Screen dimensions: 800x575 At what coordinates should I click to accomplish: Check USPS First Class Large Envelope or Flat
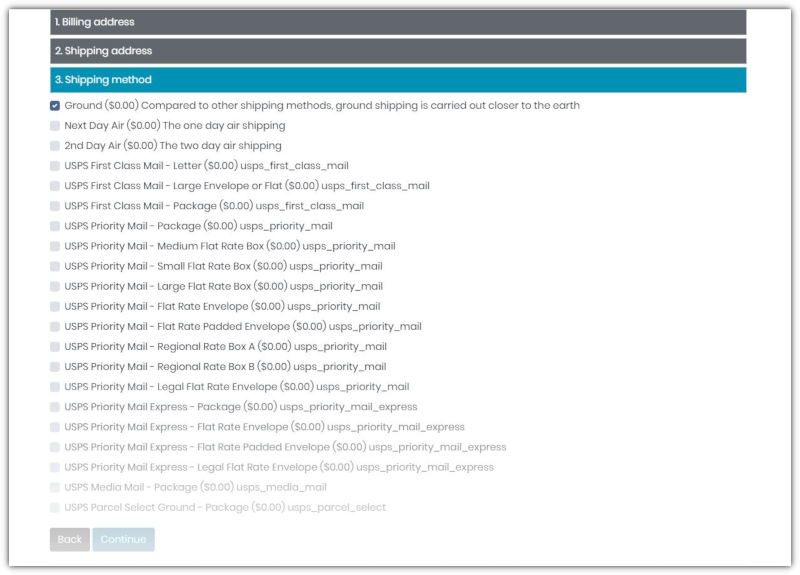[55, 186]
